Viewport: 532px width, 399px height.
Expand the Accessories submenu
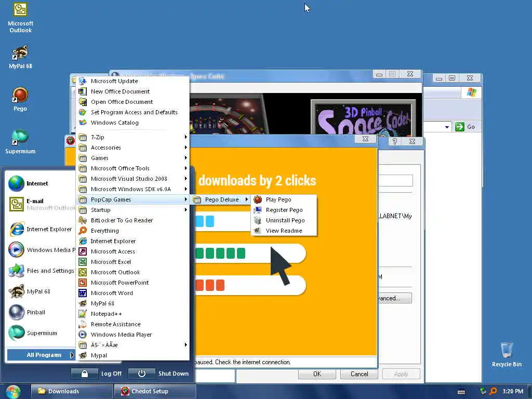click(132, 148)
